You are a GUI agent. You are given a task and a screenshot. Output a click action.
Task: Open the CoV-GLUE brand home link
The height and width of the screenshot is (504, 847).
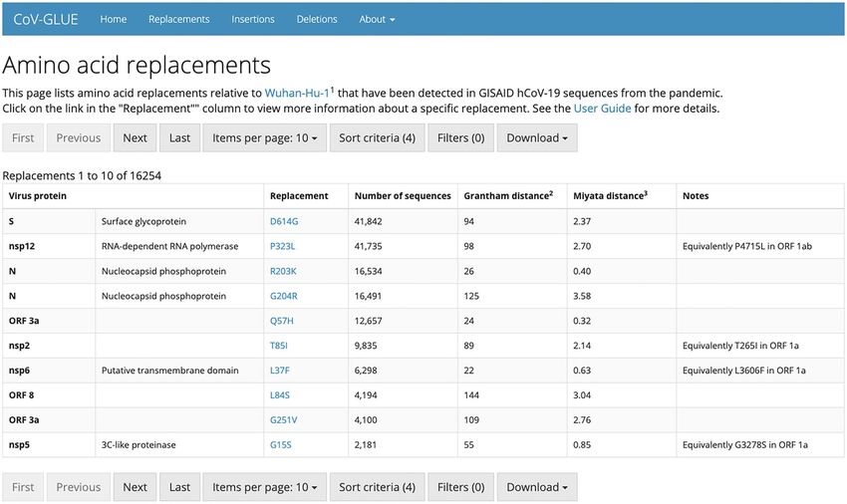(46, 20)
